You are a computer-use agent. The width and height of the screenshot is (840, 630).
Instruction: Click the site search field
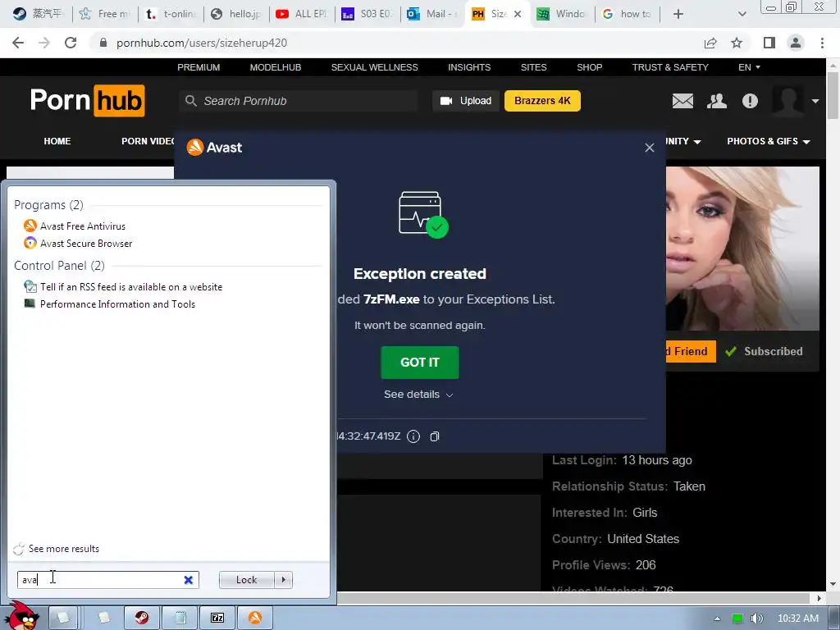(299, 101)
